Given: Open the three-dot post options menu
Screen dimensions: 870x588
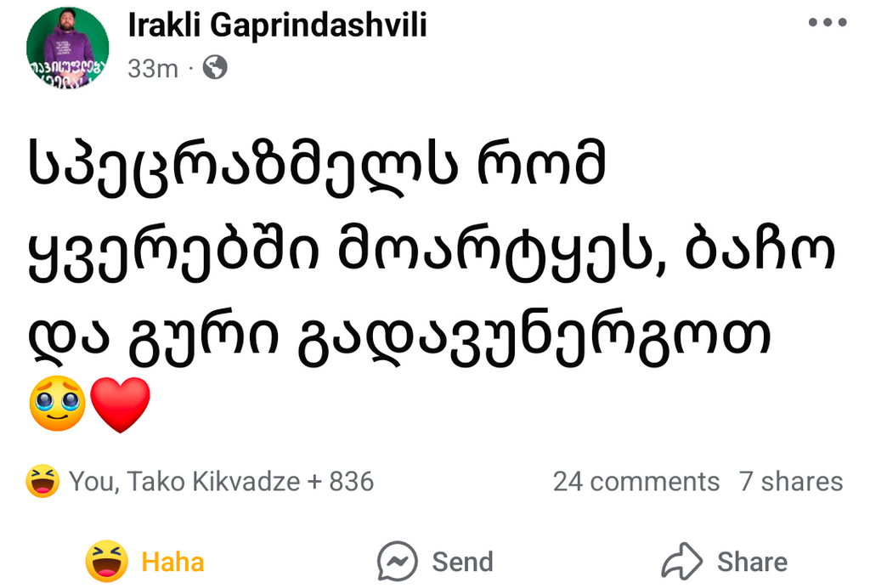Looking at the screenshot, I should (x=827, y=23).
